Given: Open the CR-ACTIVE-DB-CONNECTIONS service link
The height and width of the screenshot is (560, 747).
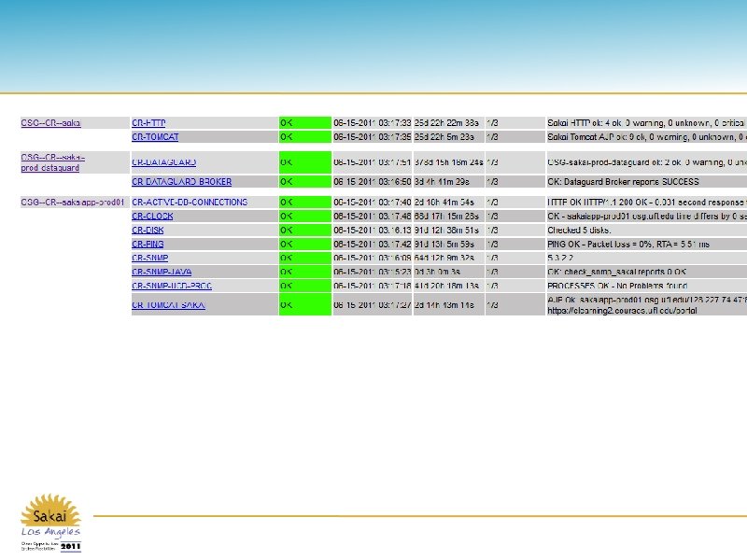Looking at the screenshot, I should click(x=190, y=202).
